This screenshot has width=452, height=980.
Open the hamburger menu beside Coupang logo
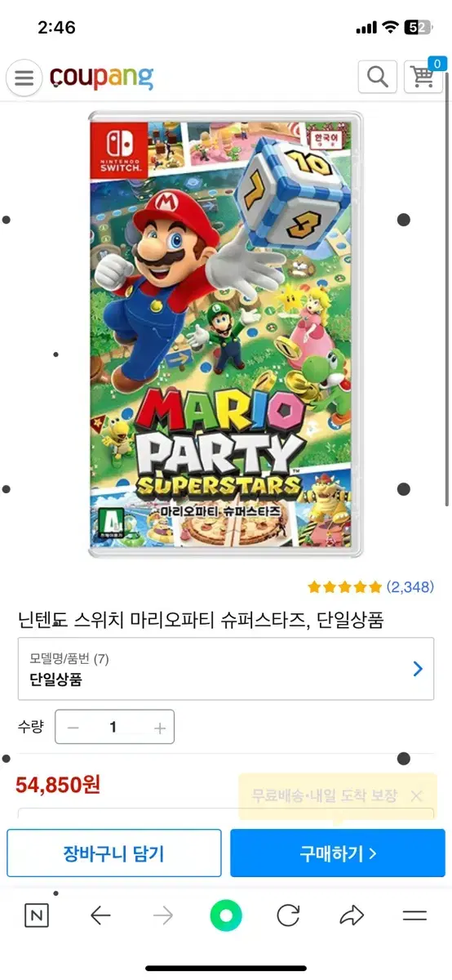[24, 78]
